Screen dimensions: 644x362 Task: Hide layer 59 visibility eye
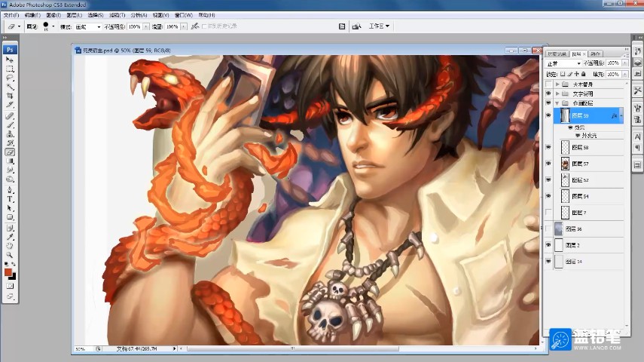pyautogui.click(x=548, y=115)
